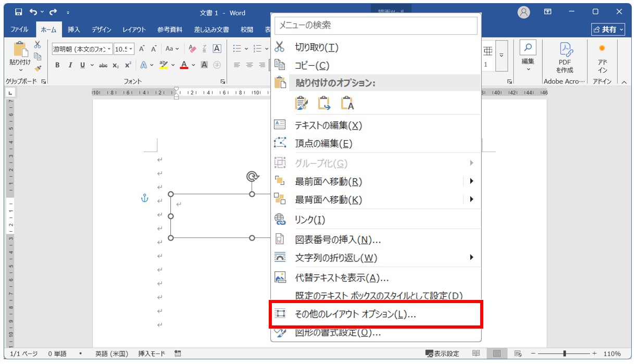The height and width of the screenshot is (364, 638).
Task: Click the zoom in plus button
Action: point(594,354)
